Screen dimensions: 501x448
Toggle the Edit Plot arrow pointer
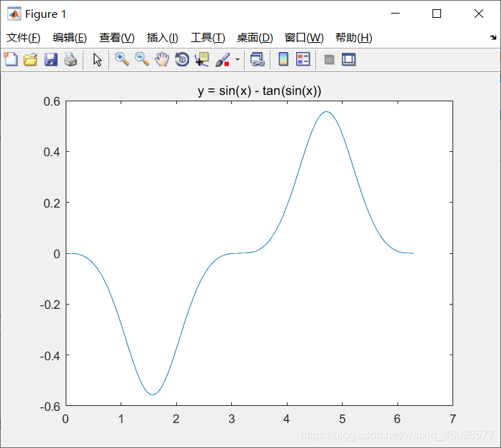(98, 60)
